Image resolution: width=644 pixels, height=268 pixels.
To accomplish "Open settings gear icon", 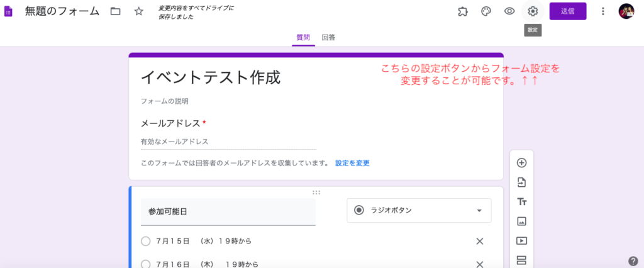I will click(x=533, y=11).
